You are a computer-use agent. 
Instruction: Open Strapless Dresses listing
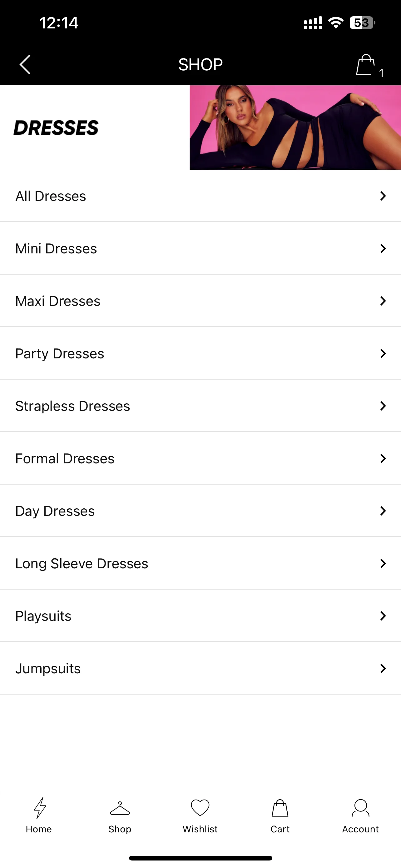click(200, 406)
